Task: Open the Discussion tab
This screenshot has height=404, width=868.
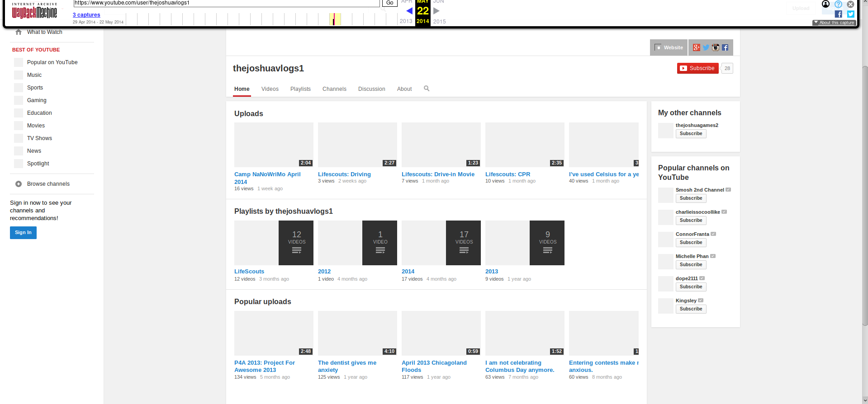Action: tap(372, 89)
